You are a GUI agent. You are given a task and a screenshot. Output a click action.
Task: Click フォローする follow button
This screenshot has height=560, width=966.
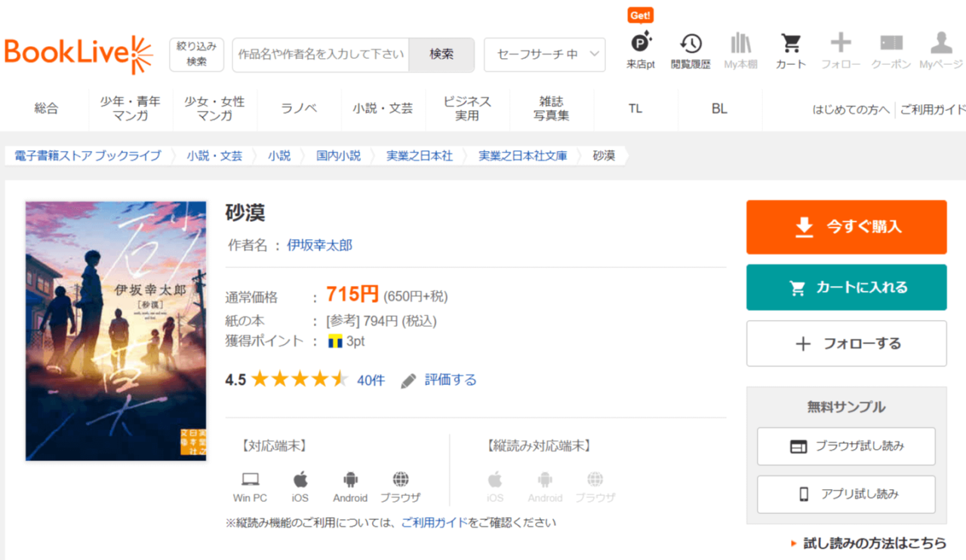(846, 343)
